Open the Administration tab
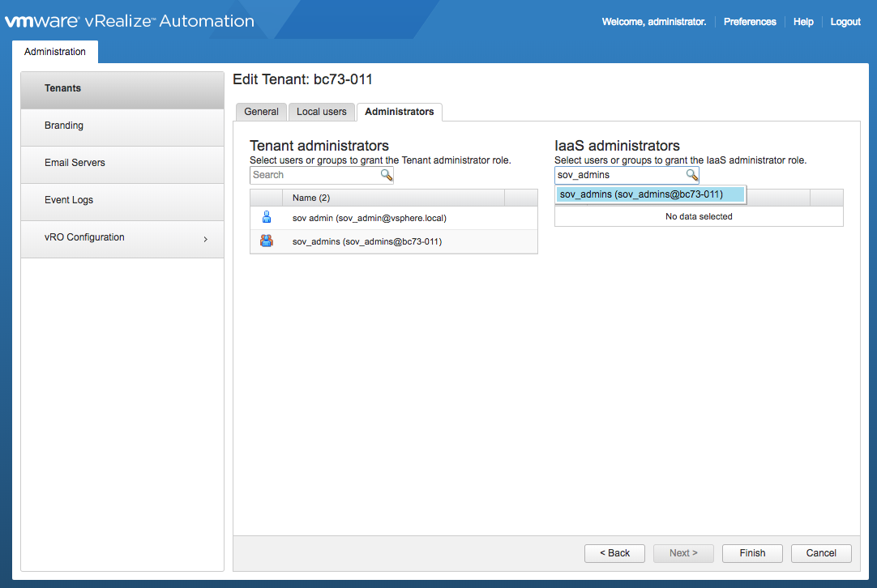 click(x=55, y=51)
